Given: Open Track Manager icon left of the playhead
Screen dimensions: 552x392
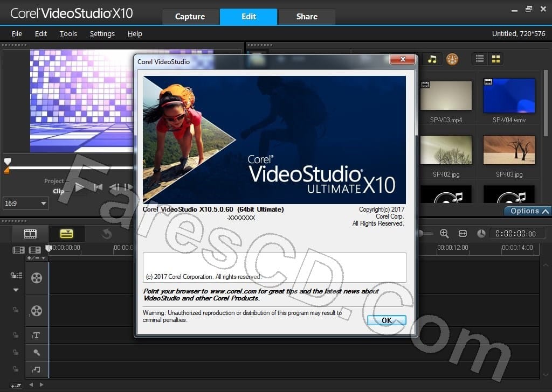Looking at the screenshot, I should pyautogui.click(x=34, y=250).
